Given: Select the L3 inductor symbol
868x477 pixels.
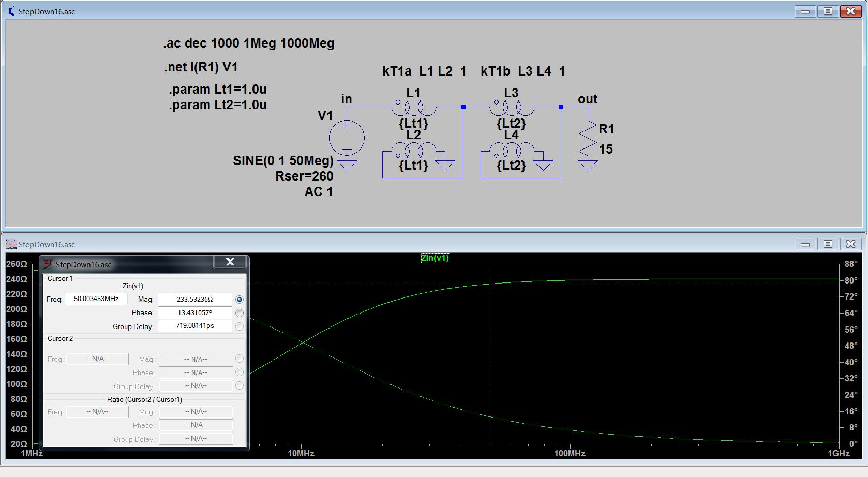Looking at the screenshot, I should coord(511,108).
